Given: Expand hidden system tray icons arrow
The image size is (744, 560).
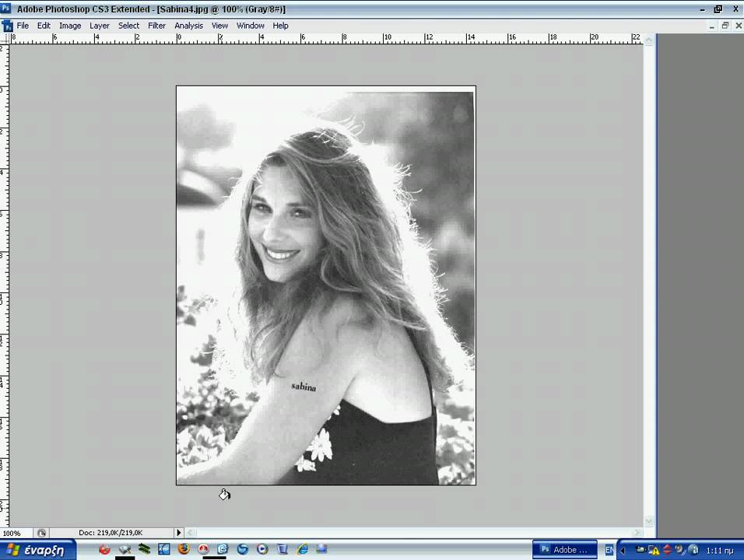Looking at the screenshot, I should pyautogui.click(x=623, y=550).
